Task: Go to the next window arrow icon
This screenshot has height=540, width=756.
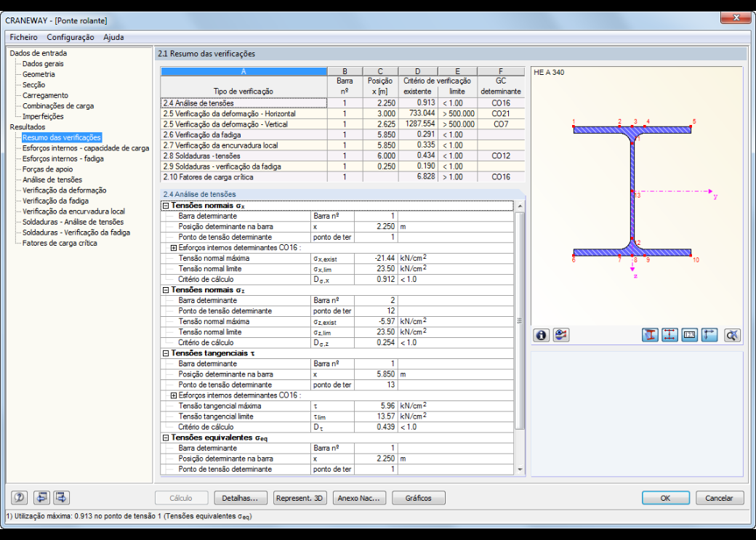Action: coord(62,498)
